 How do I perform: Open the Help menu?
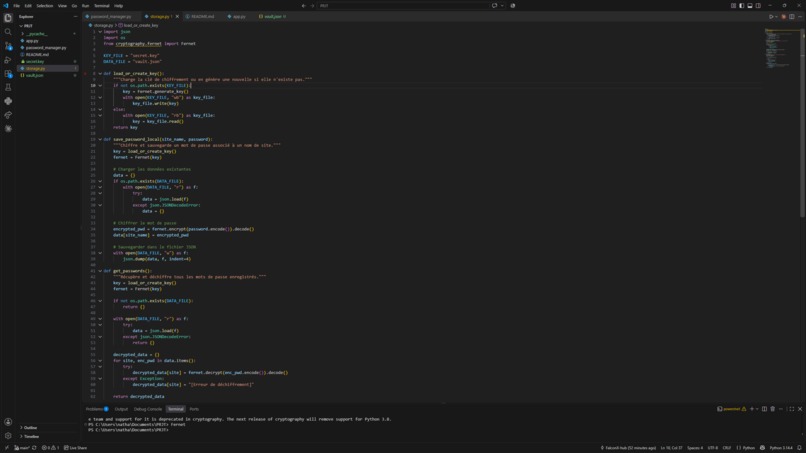[118, 6]
